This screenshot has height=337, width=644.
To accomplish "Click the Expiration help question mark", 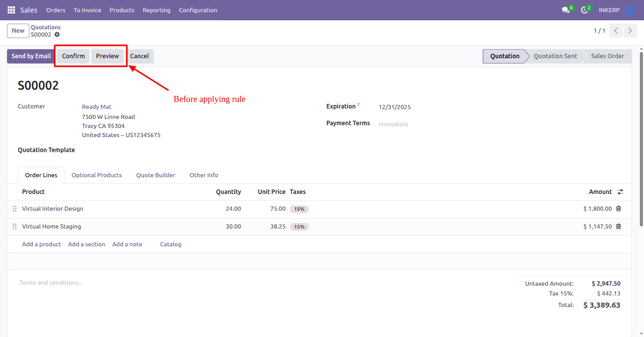I will (x=358, y=104).
